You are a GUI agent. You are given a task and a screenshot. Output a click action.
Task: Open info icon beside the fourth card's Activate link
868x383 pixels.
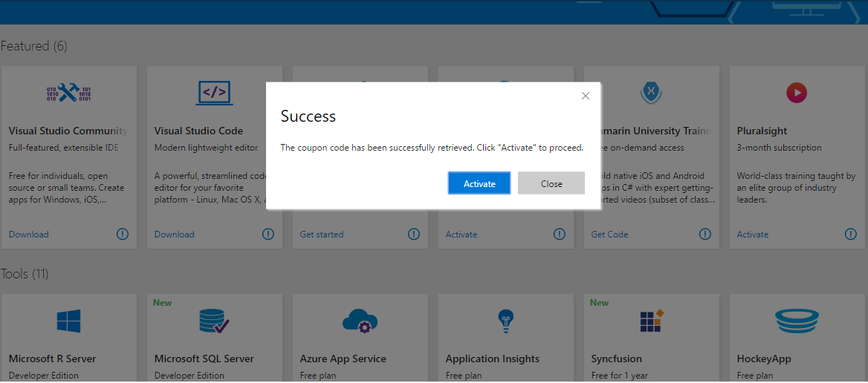click(x=560, y=234)
